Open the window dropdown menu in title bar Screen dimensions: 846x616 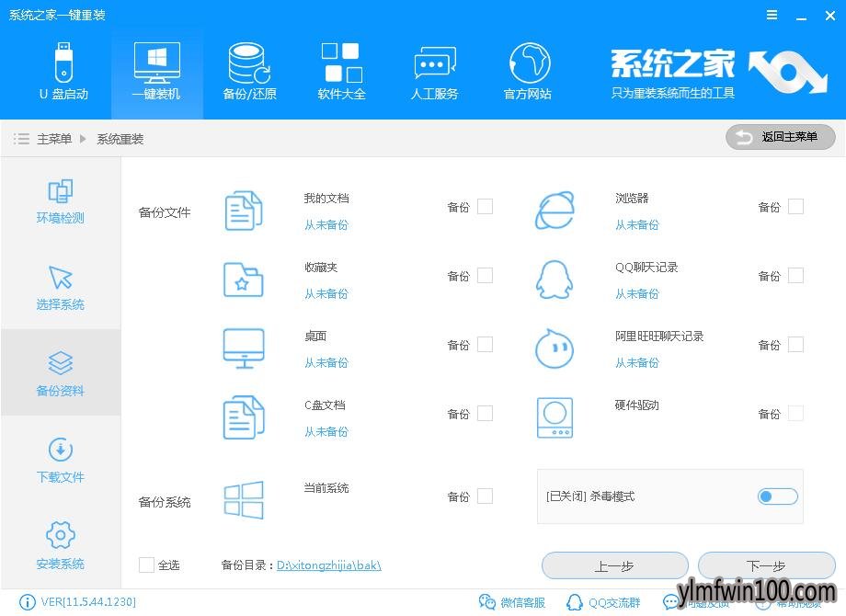coord(770,15)
